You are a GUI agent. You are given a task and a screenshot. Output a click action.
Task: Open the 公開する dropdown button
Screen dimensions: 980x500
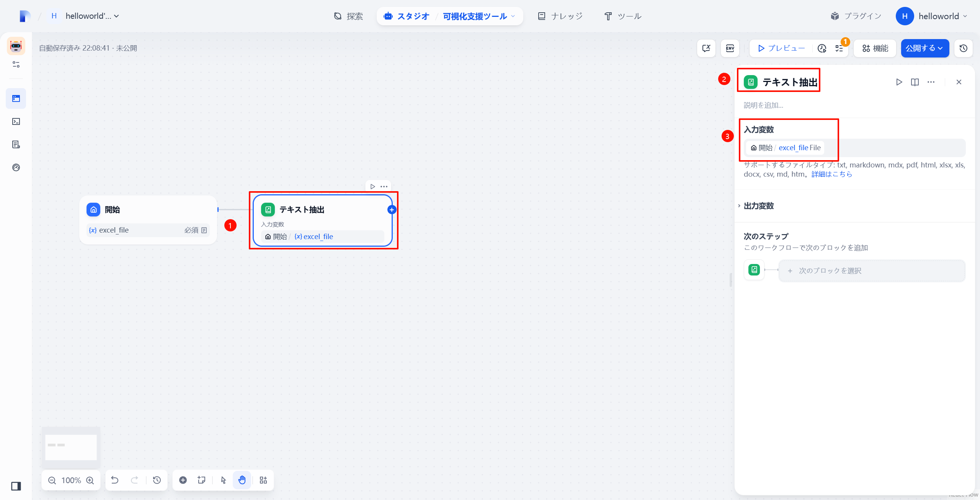[x=924, y=48]
